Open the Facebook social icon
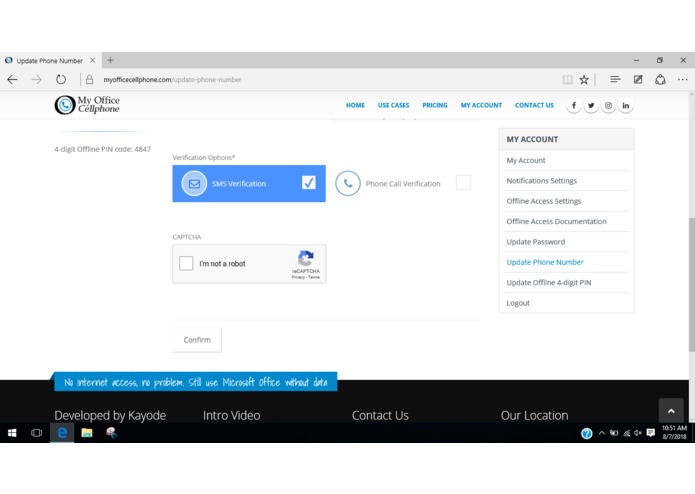Image resolution: width=695 pixels, height=494 pixels. (x=574, y=105)
